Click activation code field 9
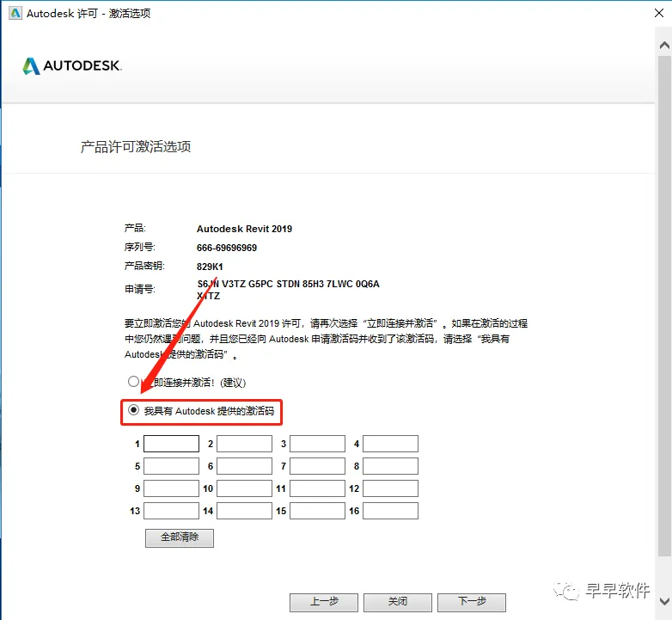Viewport: 672px width, 620px height. pos(171,488)
